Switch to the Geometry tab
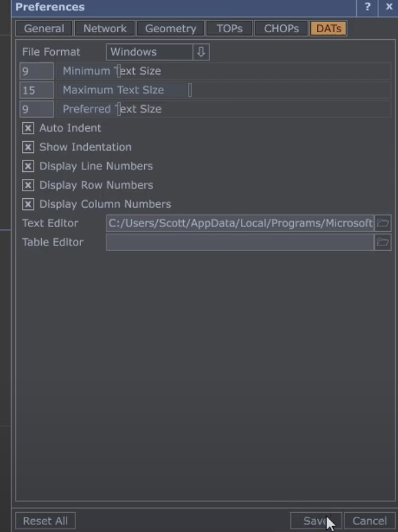This screenshot has height=532, width=398. click(170, 29)
